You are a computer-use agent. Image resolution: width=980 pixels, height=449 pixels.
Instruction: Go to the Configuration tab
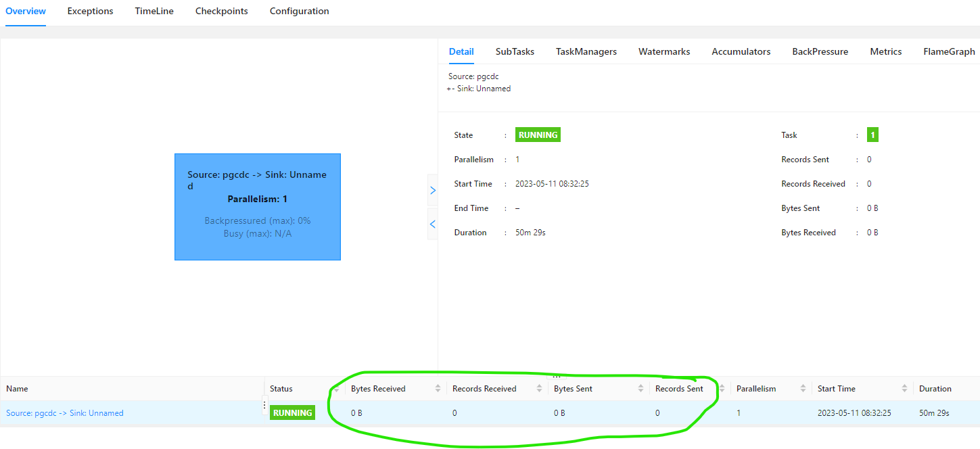click(300, 11)
